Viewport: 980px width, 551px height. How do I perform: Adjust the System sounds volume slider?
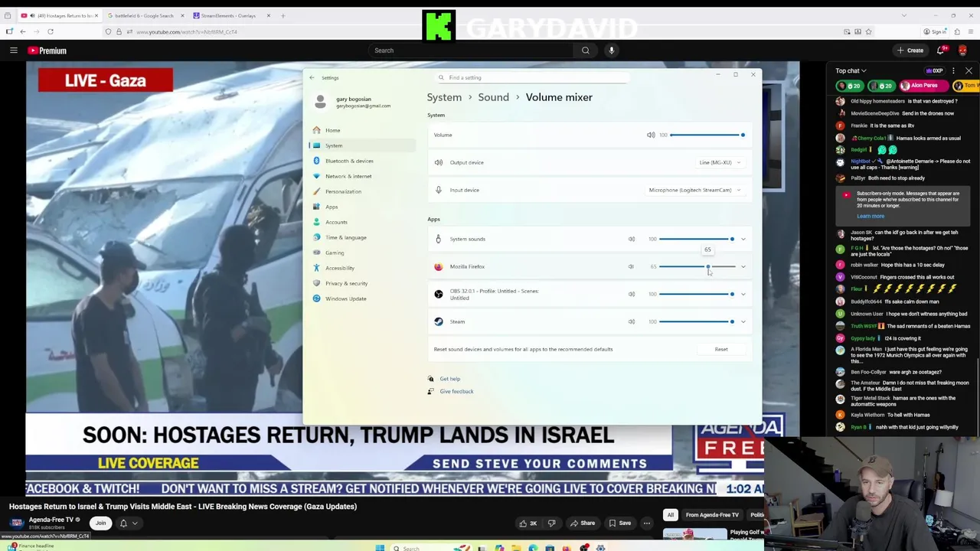coord(697,239)
